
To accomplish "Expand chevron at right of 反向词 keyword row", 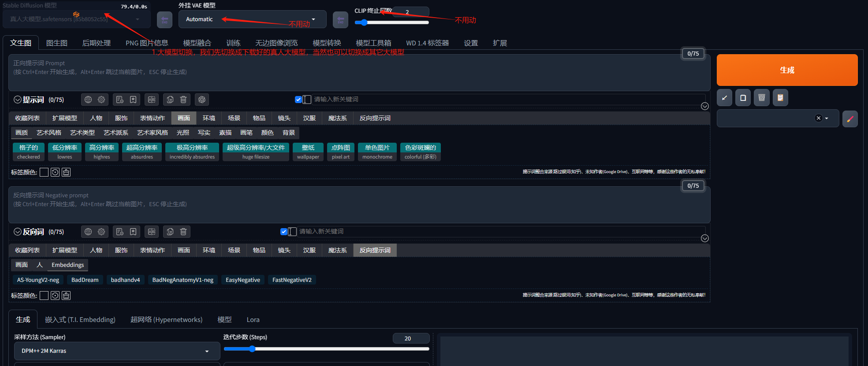I will pyautogui.click(x=705, y=238).
